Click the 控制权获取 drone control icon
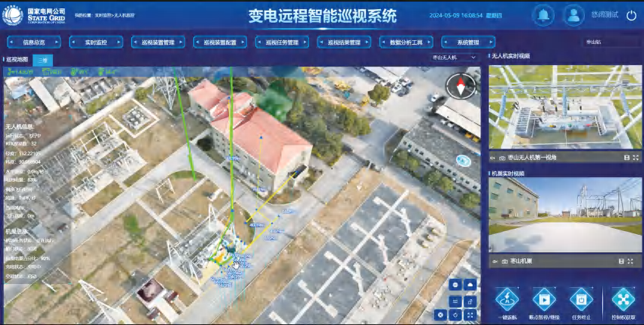The image size is (644, 325). [x=622, y=297]
